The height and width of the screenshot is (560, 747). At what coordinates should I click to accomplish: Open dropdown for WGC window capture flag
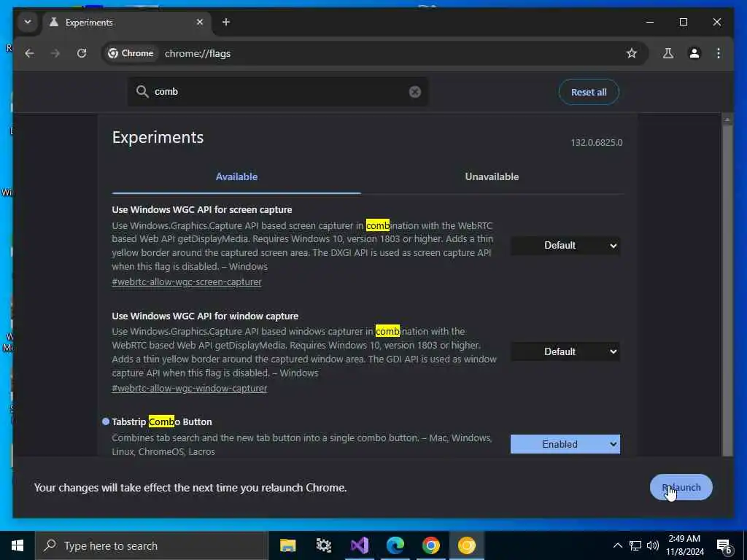(565, 351)
